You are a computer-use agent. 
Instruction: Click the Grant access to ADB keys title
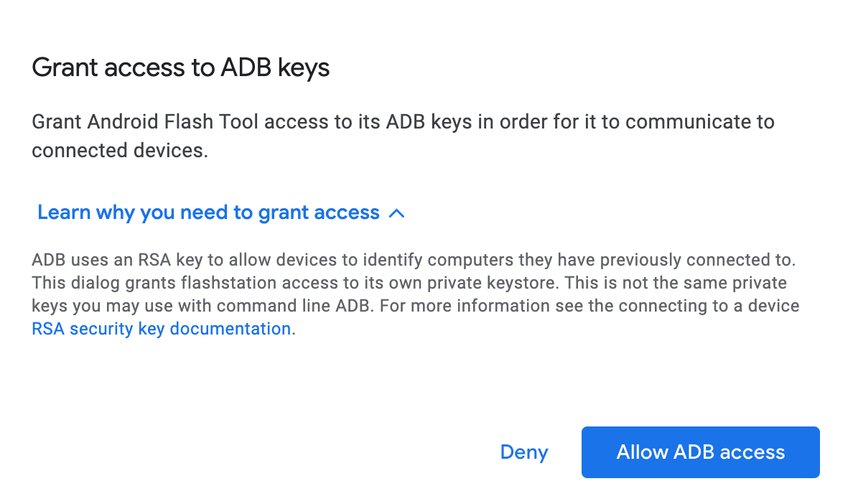coord(180,67)
